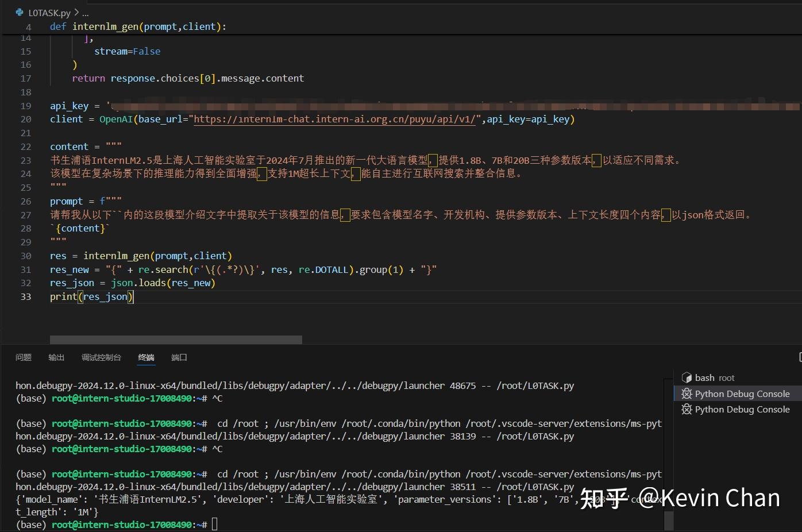Open the breadcrumb chevron next to the filename
This screenshot has height=532, width=802.
76,12
